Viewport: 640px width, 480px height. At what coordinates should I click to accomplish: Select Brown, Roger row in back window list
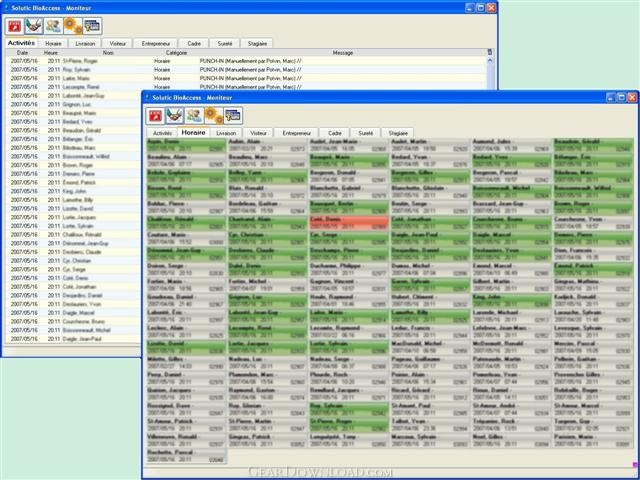[x=73, y=165]
